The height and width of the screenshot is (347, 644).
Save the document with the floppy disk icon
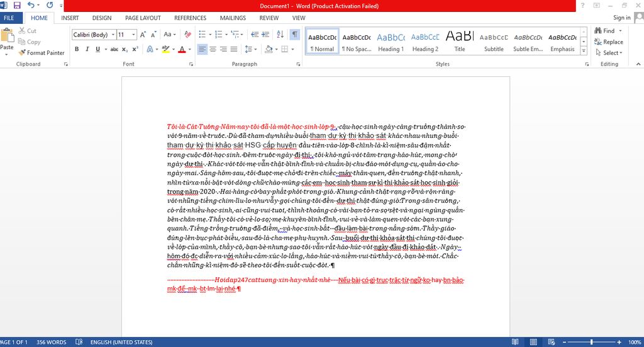click(17, 5)
